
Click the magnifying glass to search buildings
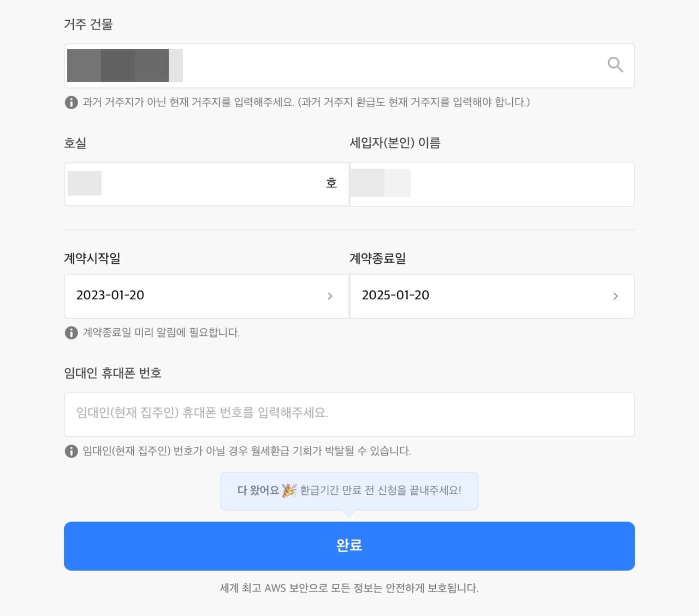click(615, 64)
